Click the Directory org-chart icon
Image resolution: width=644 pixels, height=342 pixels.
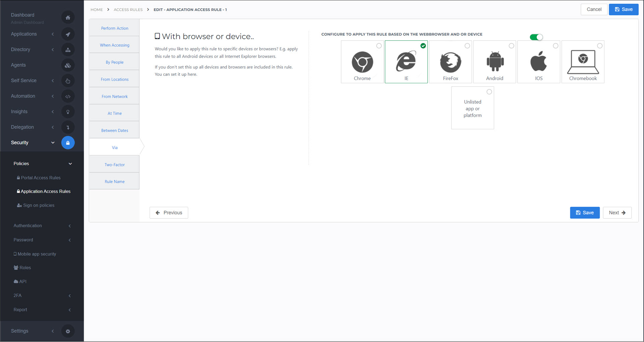click(68, 50)
